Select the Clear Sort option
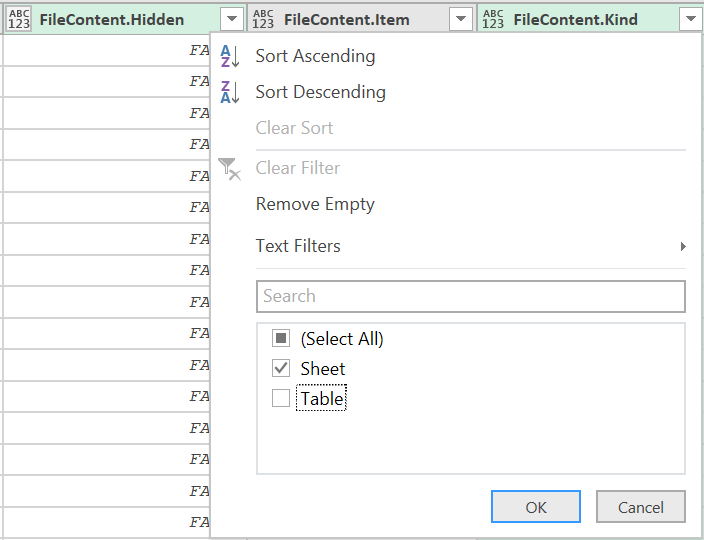The width and height of the screenshot is (704, 540). pos(294,128)
